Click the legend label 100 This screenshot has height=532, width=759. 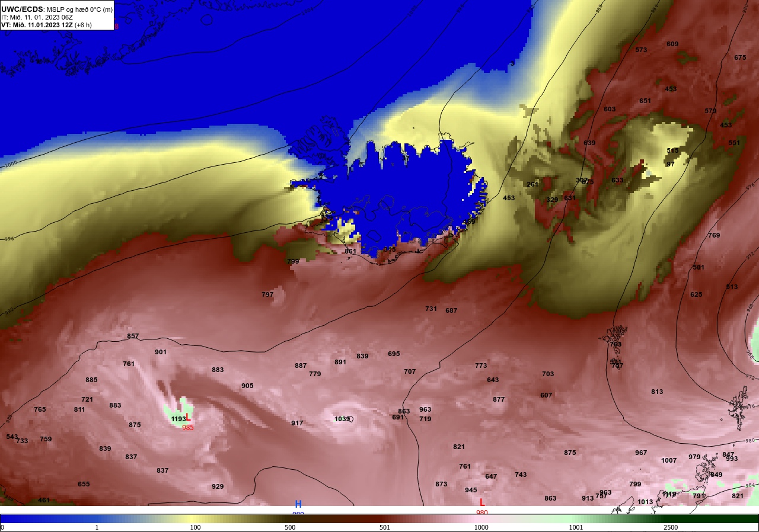click(x=195, y=527)
